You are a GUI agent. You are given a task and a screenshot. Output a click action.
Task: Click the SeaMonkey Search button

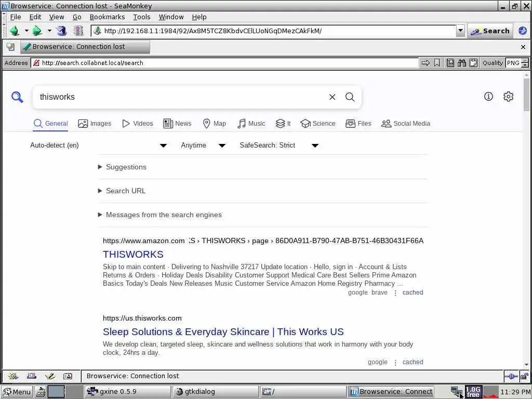(x=490, y=31)
